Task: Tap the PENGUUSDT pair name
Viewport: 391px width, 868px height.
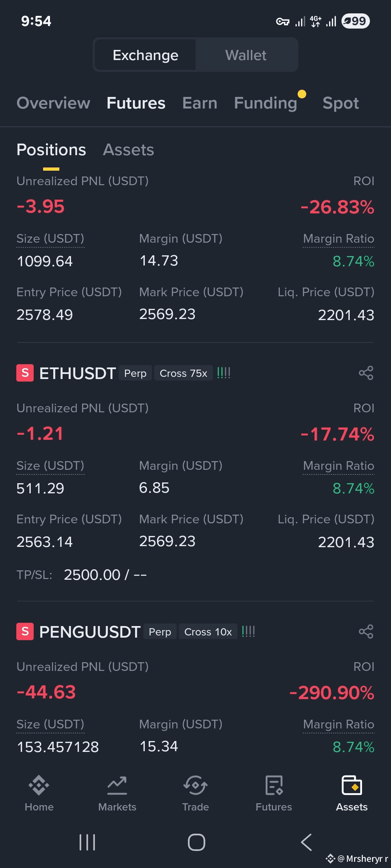Action: pos(90,632)
